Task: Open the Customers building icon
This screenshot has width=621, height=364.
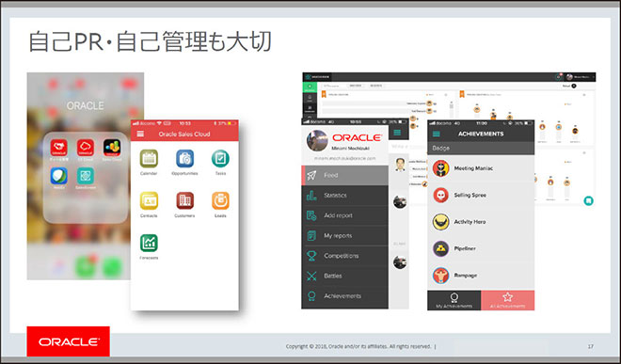Action: pyautogui.click(x=184, y=201)
